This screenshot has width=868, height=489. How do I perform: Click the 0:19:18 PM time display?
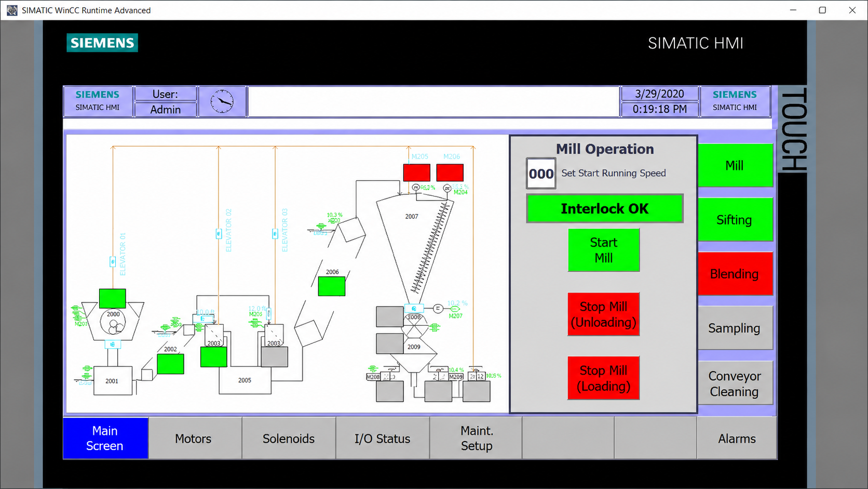coord(659,109)
